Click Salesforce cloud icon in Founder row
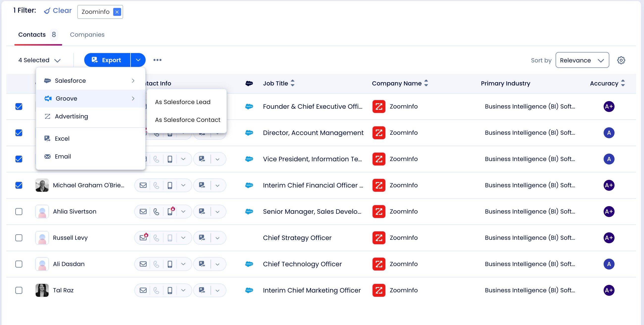This screenshot has width=644, height=325. (x=249, y=107)
